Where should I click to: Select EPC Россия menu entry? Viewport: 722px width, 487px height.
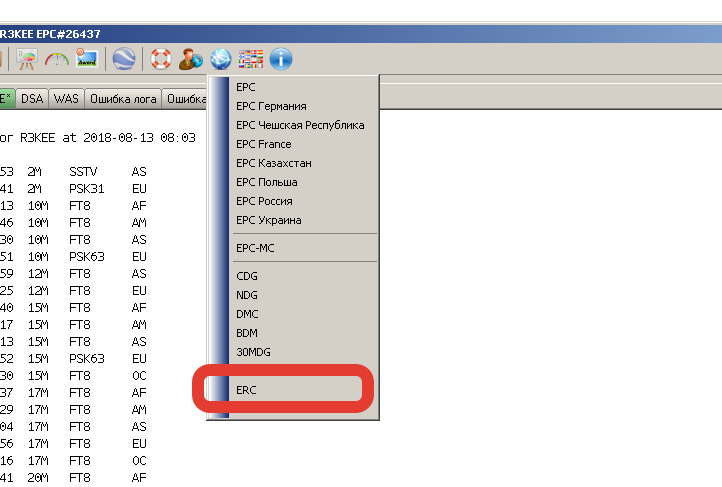(264, 201)
